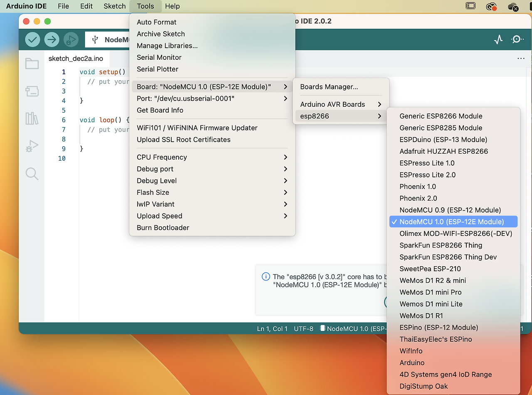Select the checked NodeMCU 1.0 (ESP-12E Module) board

(453, 222)
